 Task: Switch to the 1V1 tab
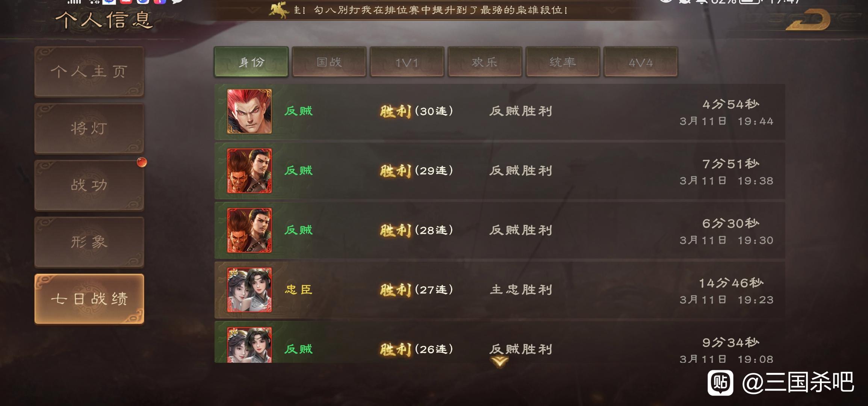407,62
